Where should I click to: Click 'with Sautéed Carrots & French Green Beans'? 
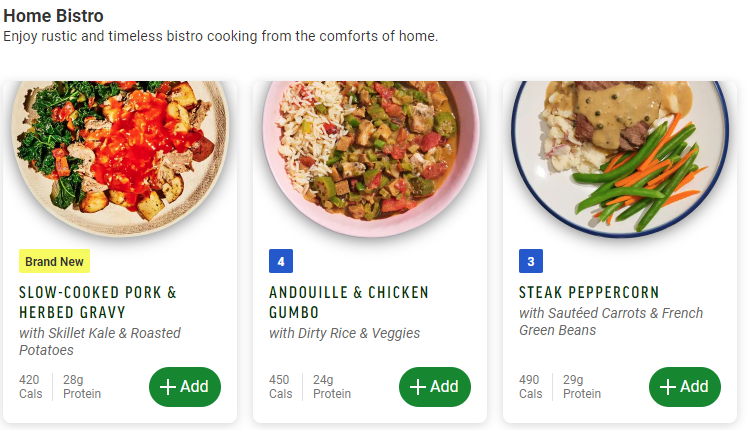pyautogui.click(x=611, y=321)
